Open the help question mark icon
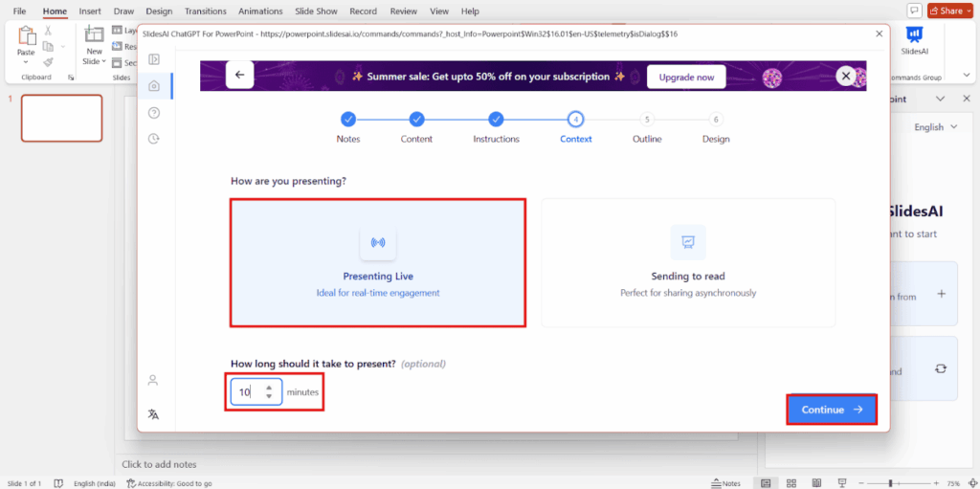 [x=153, y=113]
